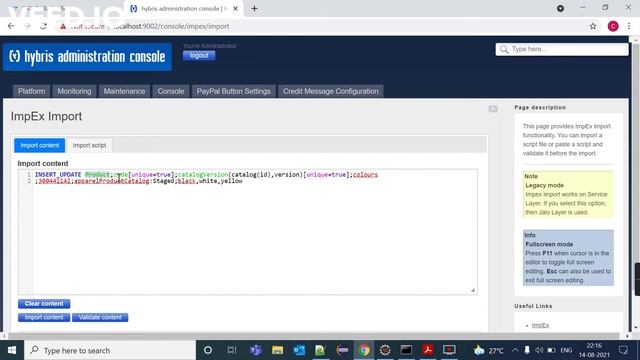Click the 'apparelProductCatalog' value text
The width and height of the screenshot is (640, 360).
(112, 181)
